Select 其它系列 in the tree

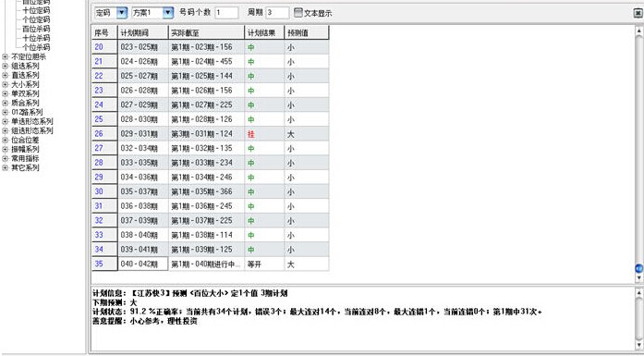point(25,167)
